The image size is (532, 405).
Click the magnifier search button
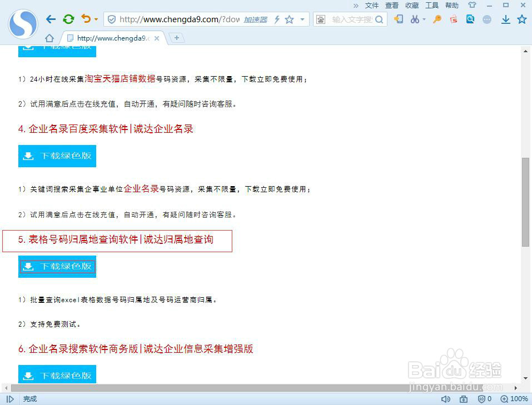379,19
